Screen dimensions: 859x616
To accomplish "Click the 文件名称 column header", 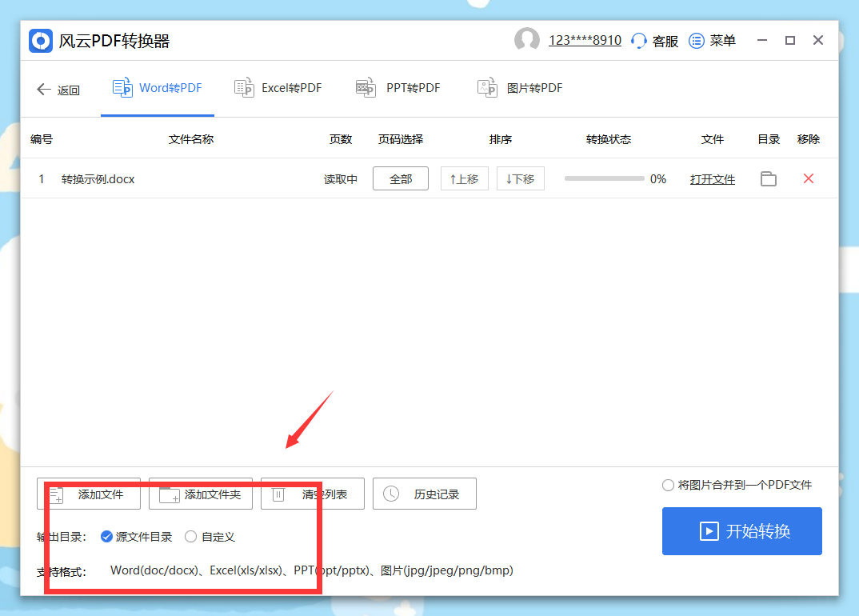I will pyautogui.click(x=190, y=139).
